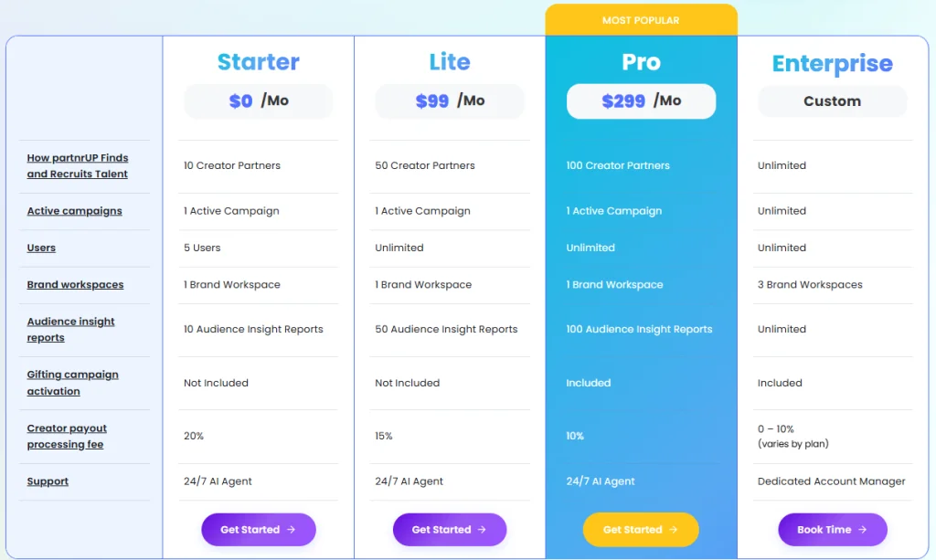Screen dimensions: 936x560
Task: Click Get Started under Lite plan
Action: point(449,530)
